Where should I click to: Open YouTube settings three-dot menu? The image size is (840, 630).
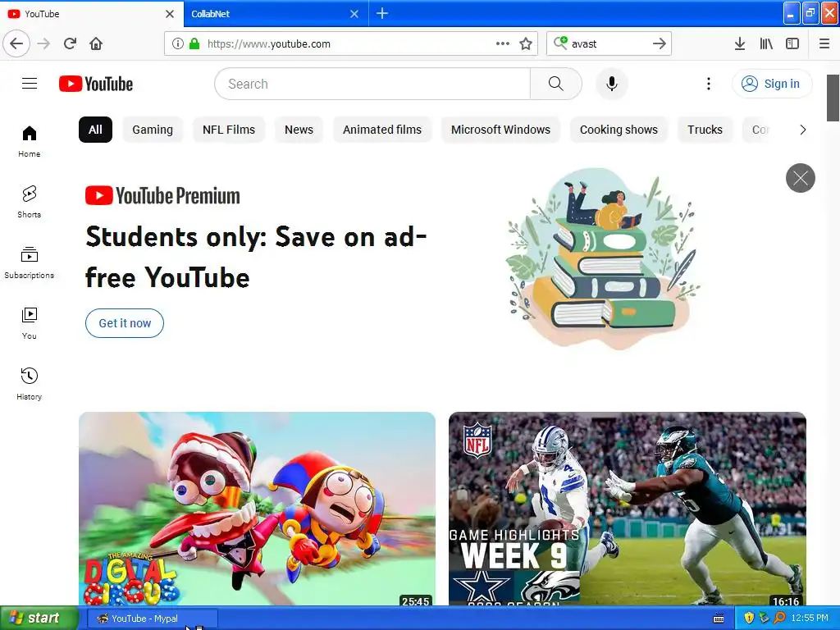[708, 84]
